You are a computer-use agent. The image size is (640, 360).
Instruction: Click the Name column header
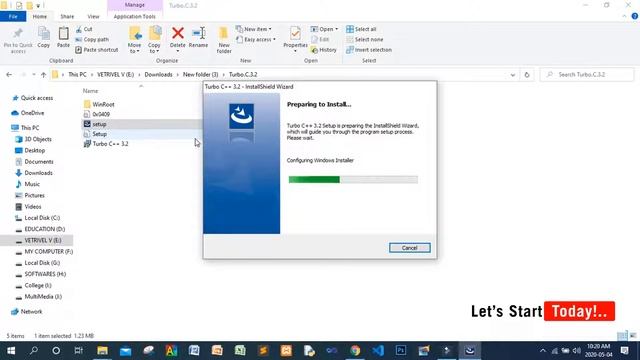pos(90,91)
